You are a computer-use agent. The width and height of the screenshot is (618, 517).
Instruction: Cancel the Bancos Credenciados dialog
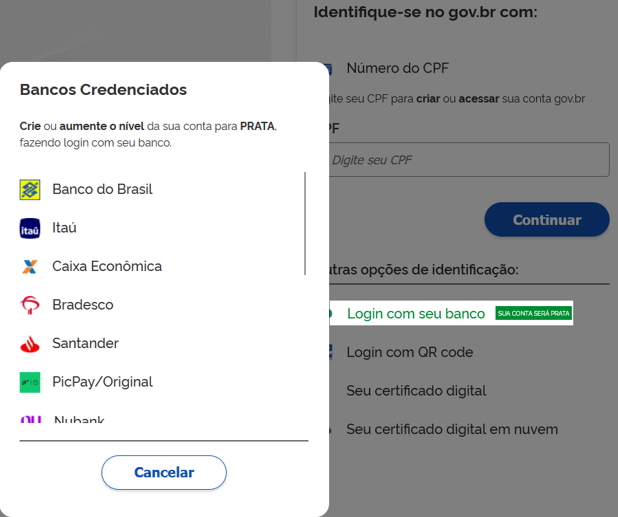[164, 472]
